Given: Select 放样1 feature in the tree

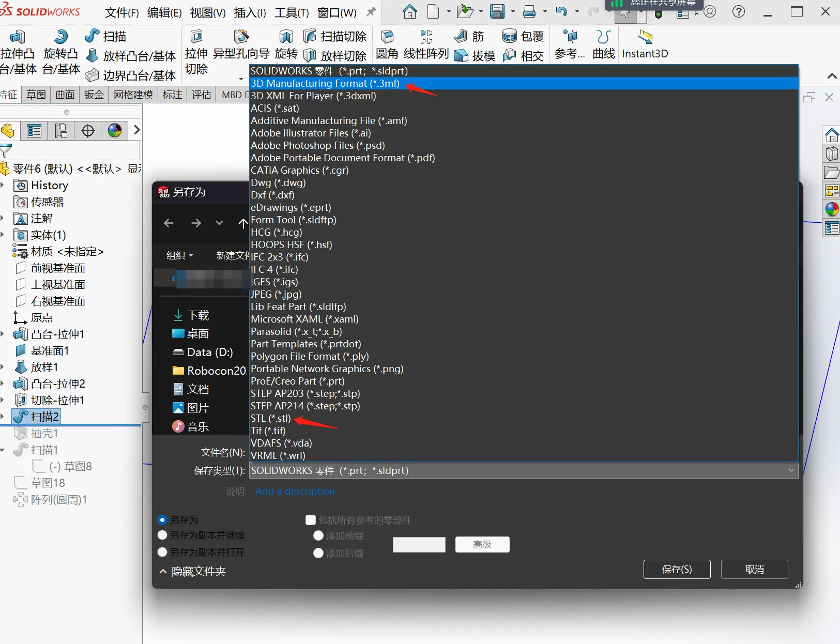Looking at the screenshot, I should [x=44, y=367].
